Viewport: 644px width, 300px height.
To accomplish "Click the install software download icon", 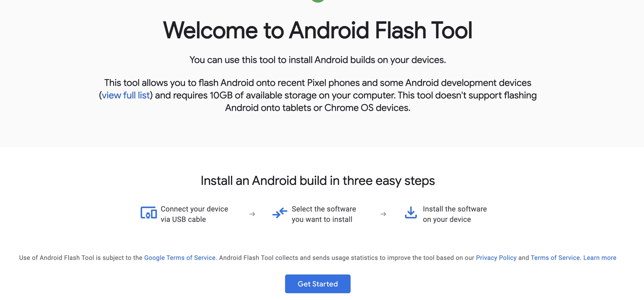I will tap(411, 213).
